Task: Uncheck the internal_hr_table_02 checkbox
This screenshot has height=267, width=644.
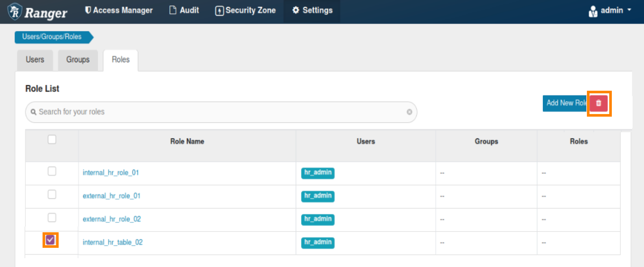Action: click(x=50, y=240)
